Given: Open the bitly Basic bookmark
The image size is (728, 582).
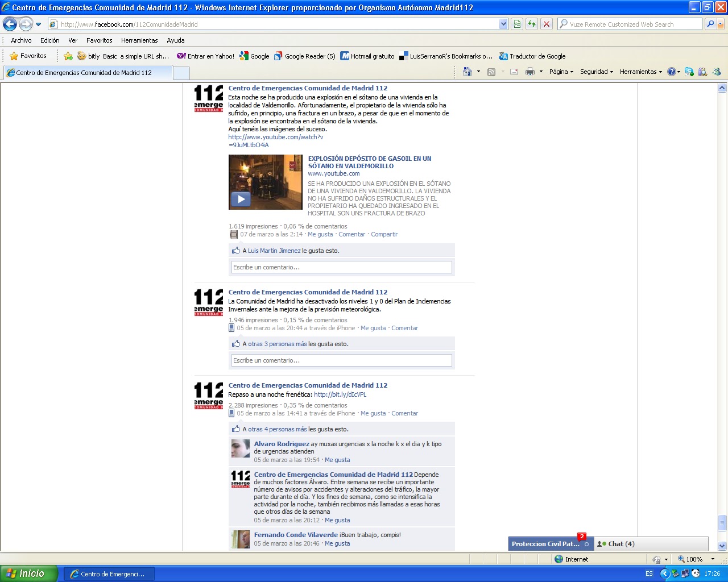Looking at the screenshot, I should coord(123,56).
